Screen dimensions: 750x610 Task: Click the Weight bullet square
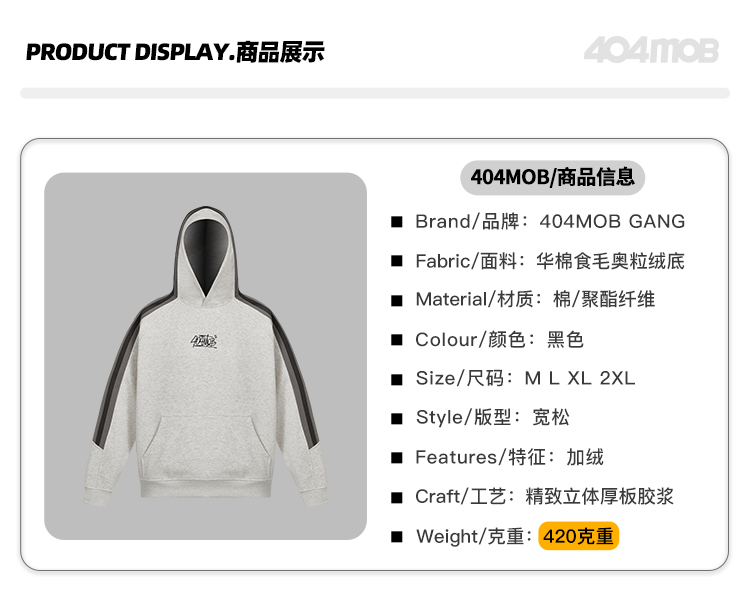(397, 536)
